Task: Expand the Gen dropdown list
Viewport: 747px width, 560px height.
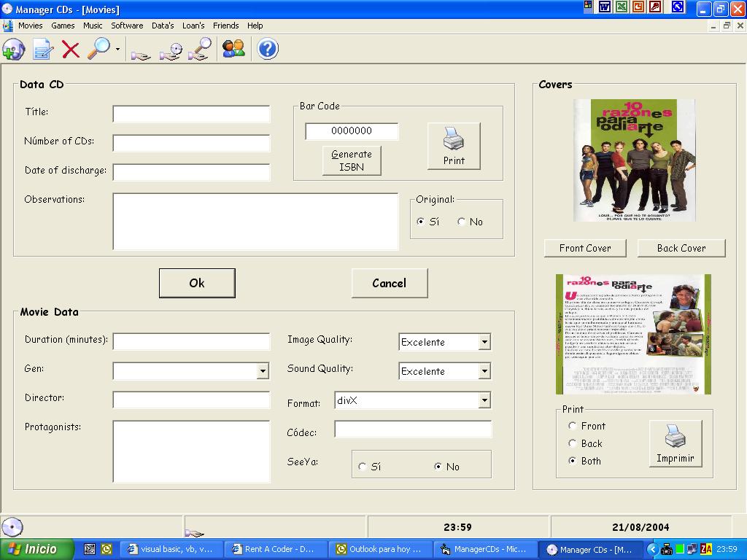Action: 263,371
